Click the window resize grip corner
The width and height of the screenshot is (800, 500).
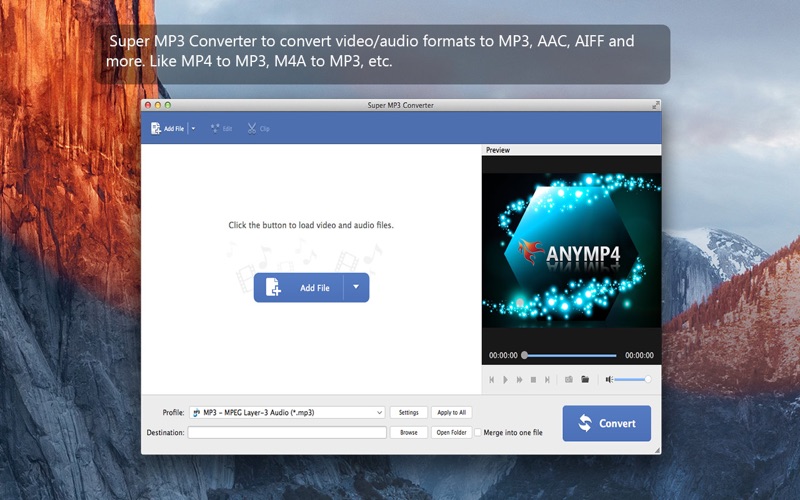pos(657,450)
